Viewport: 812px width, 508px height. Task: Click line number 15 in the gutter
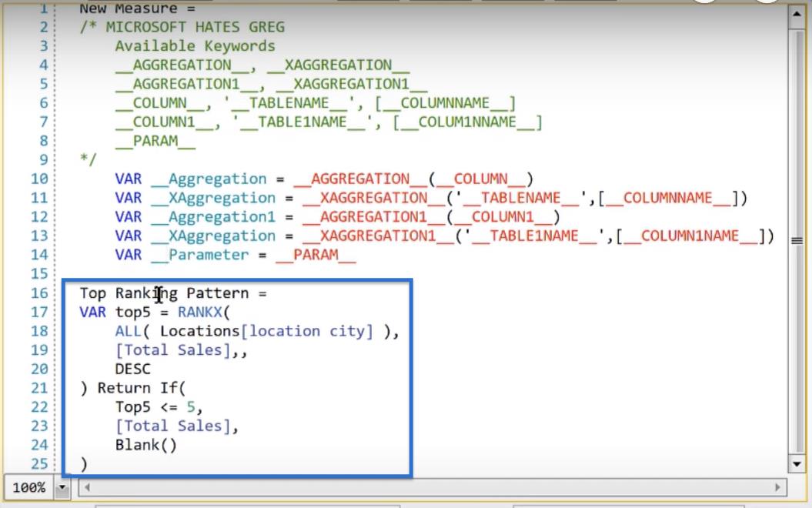coord(39,274)
